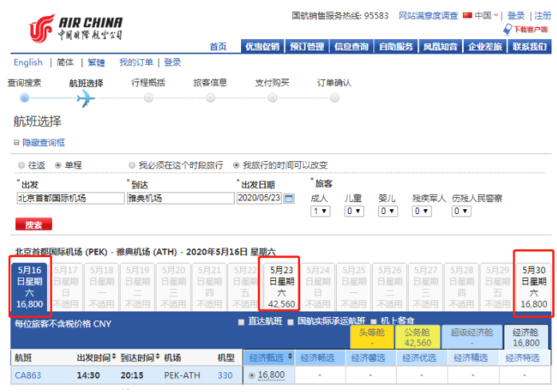The width and height of the screenshot is (557, 392).
Task: Select 我必须在这个时段旅行 radio option
Action: (132, 165)
